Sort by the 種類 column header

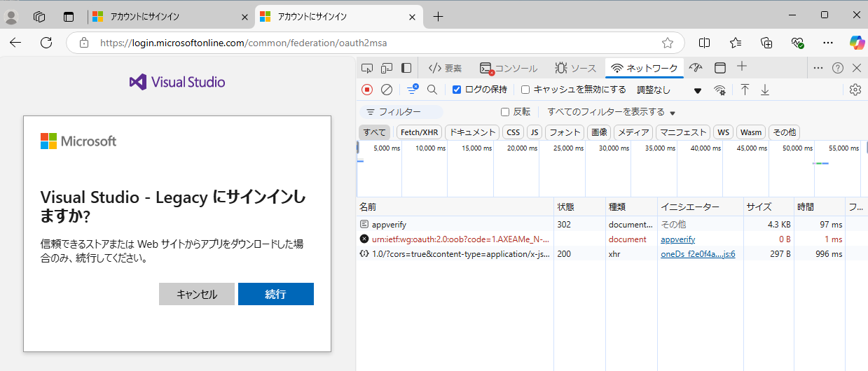(x=631, y=207)
